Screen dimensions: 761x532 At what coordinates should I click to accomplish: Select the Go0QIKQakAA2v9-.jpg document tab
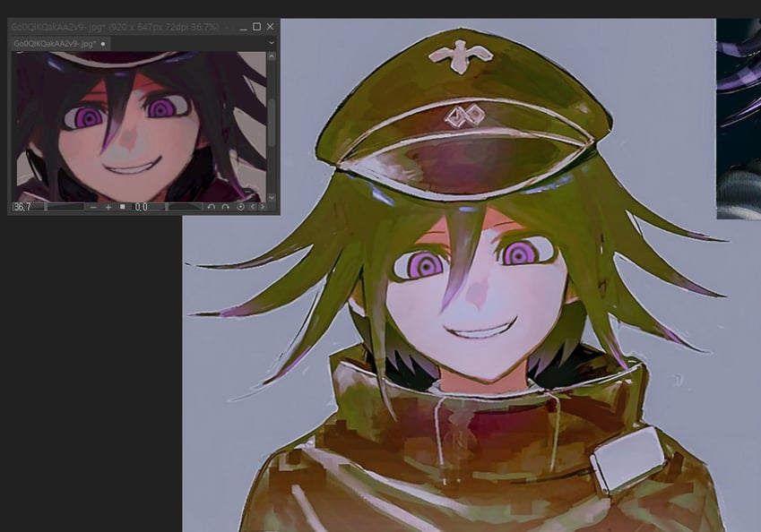click(x=60, y=44)
